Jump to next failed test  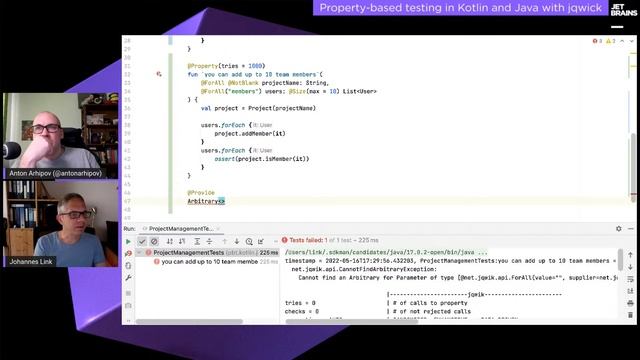coord(237,241)
